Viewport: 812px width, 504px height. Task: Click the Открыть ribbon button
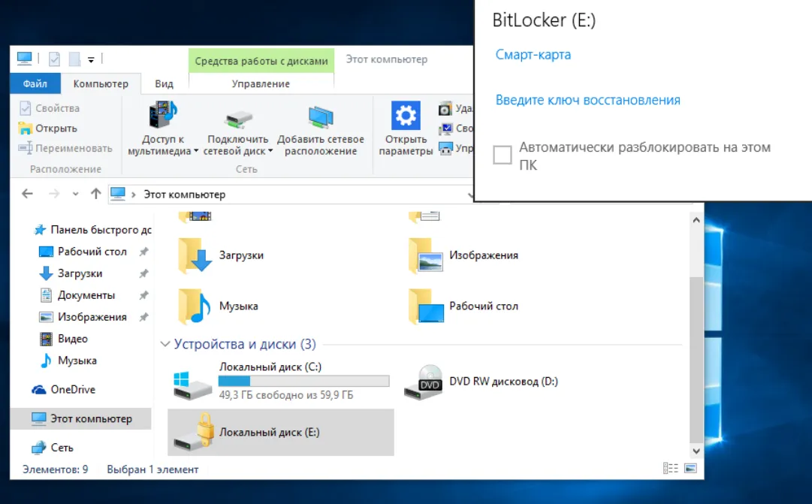point(47,128)
